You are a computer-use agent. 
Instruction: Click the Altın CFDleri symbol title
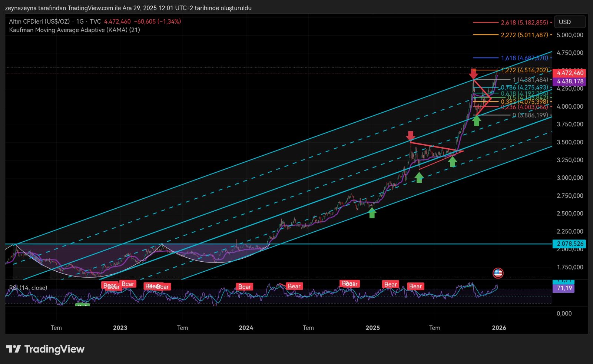(x=39, y=21)
